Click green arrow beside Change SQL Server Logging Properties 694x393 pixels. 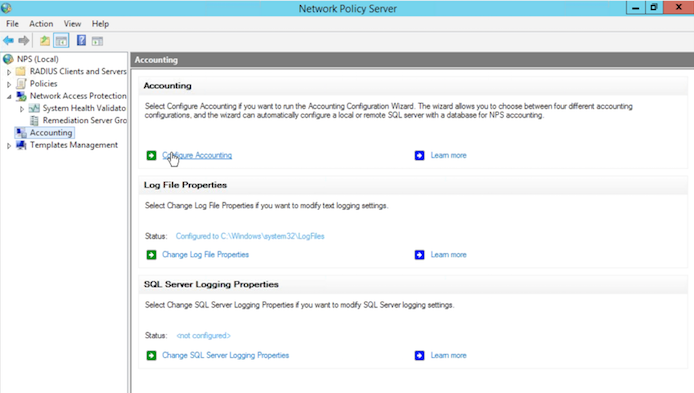coord(151,355)
